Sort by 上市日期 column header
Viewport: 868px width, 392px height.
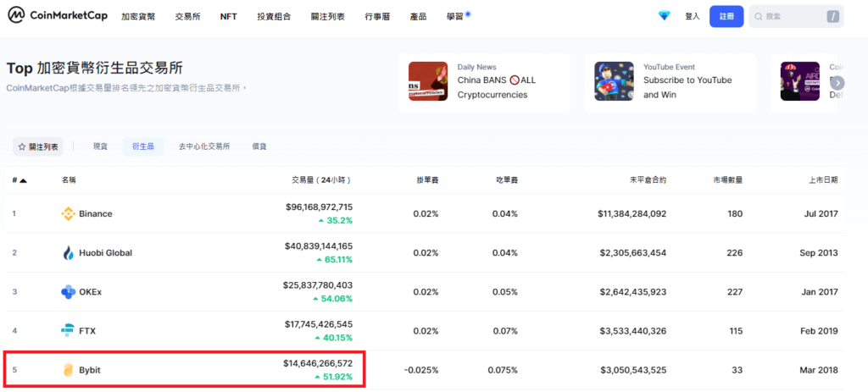click(823, 180)
